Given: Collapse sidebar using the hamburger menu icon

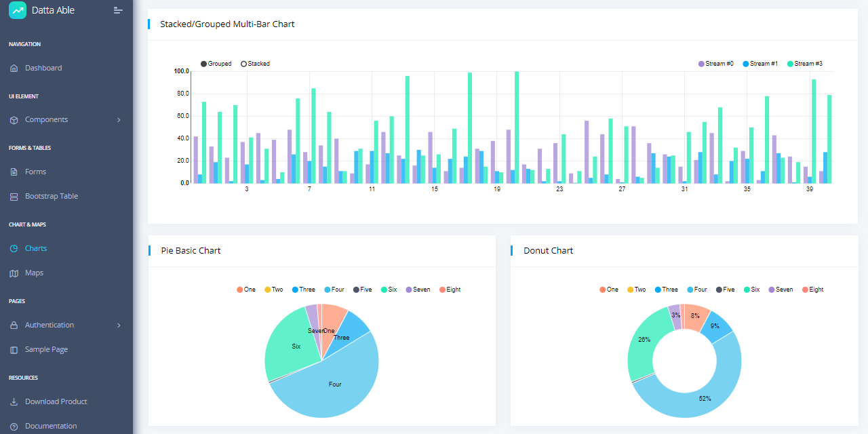Looking at the screenshot, I should [118, 10].
